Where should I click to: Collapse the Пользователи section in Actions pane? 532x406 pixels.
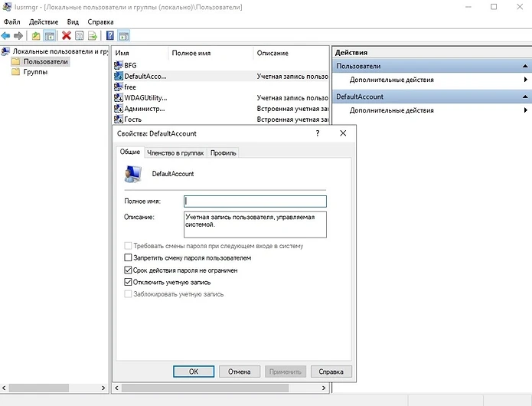[525, 67]
